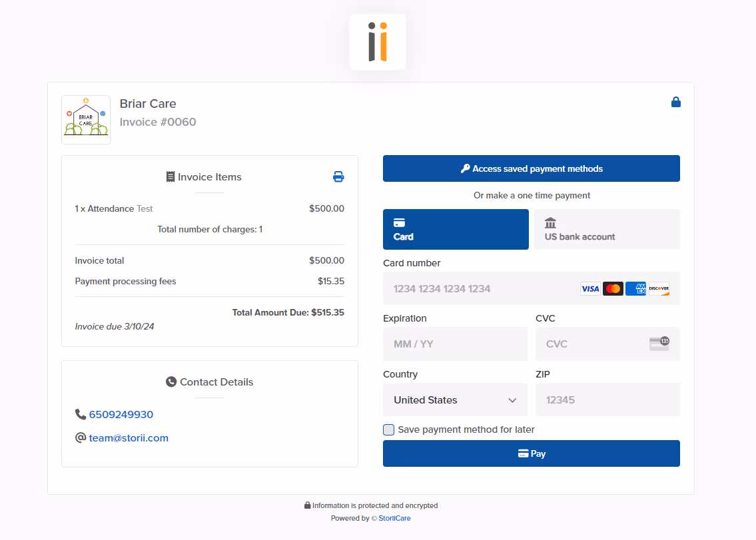Click the ZIP input field

pyautogui.click(x=607, y=400)
